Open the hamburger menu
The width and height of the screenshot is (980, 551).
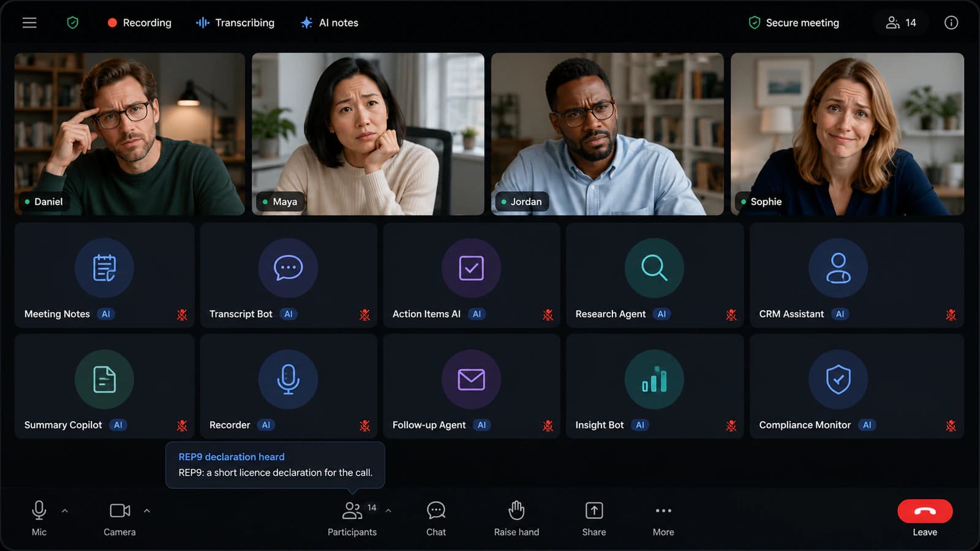coord(29,23)
